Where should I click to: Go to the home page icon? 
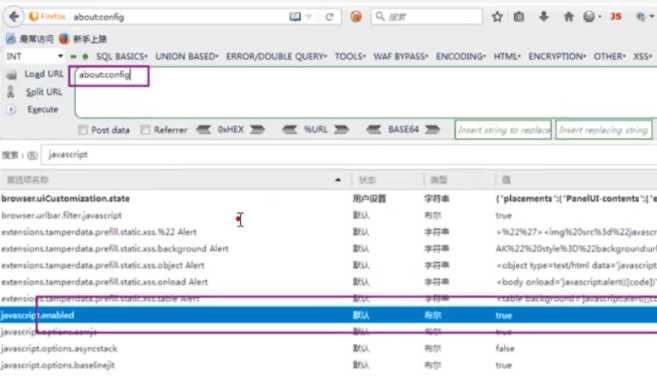[569, 17]
